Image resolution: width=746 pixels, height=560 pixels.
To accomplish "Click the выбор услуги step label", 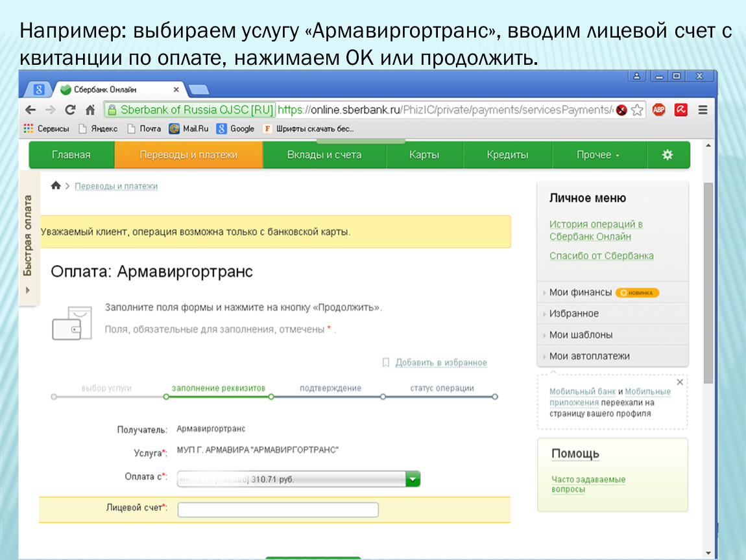I will (x=106, y=388).
